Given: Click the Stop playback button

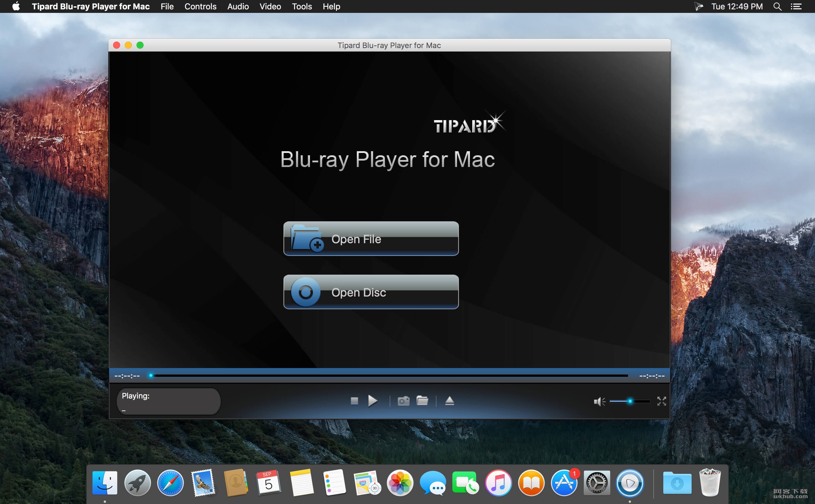Looking at the screenshot, I should [x=354, y=401].
